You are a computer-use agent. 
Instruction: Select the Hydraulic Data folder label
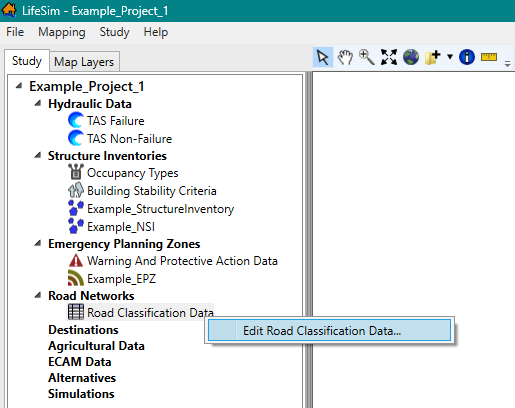coord(90,104)
